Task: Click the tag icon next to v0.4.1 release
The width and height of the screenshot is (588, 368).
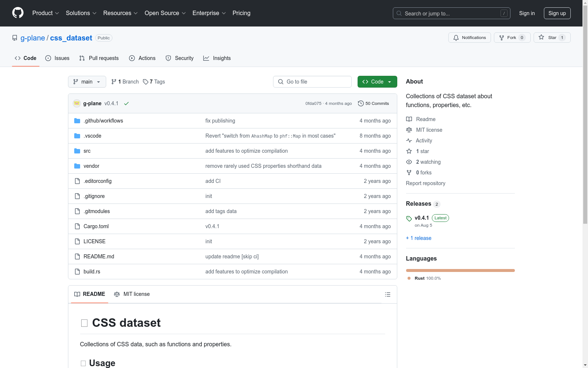Action: 409,219
